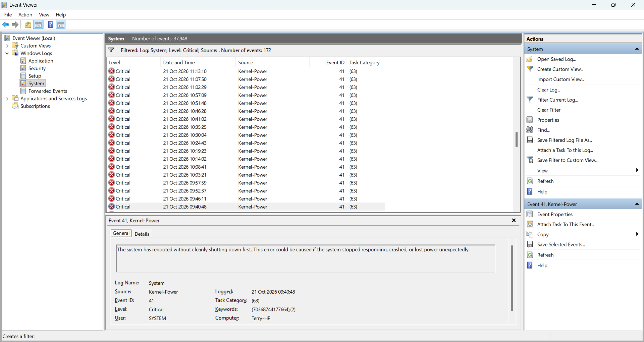Open the Action menu
Image resolution: width=644 pixels, height=342 pixels.
[x=25, y=15]
